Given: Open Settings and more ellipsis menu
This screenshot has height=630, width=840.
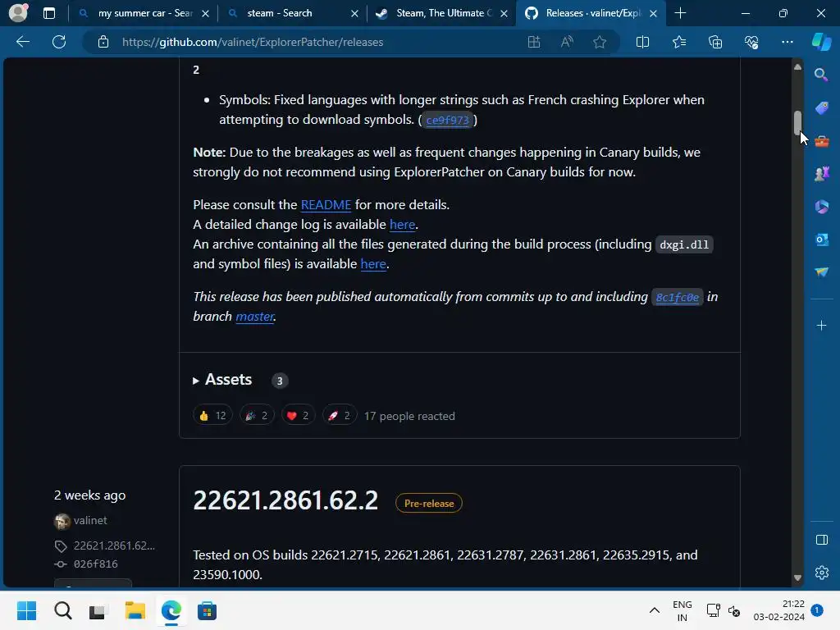Looking at the screenshot, I should pos(787,42).
